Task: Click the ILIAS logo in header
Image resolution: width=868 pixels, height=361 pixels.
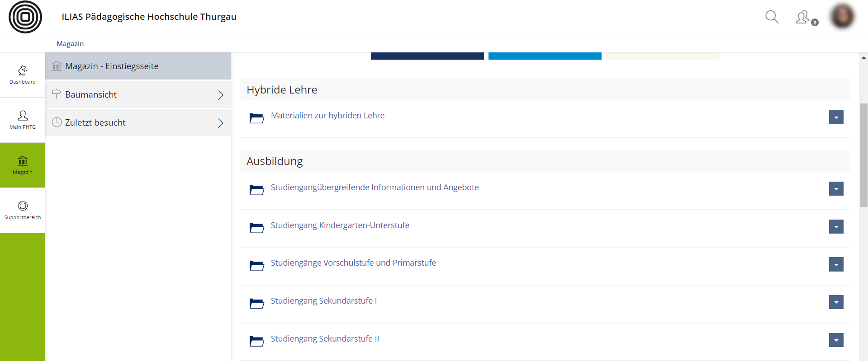Action: tap(25, 17)
